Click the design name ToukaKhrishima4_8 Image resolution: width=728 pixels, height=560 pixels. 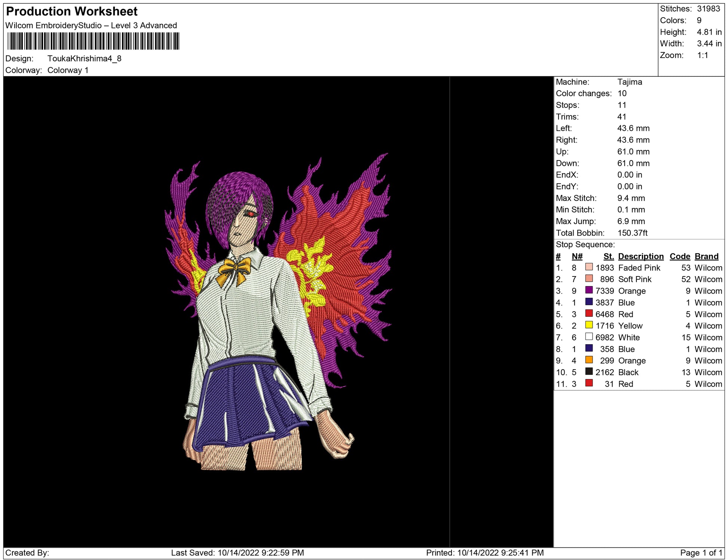click(84, 59)
